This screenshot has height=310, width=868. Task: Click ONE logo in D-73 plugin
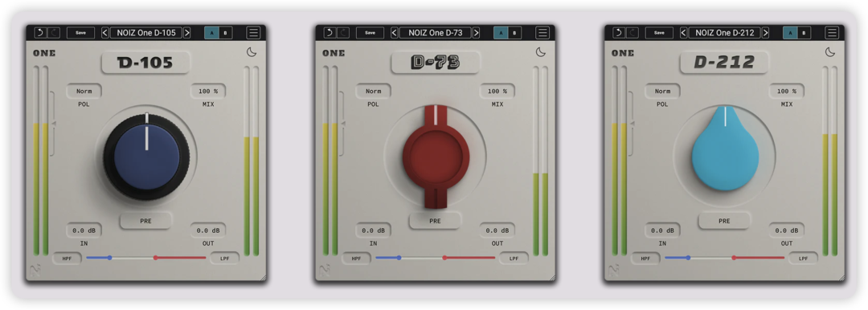click(334, 53)
